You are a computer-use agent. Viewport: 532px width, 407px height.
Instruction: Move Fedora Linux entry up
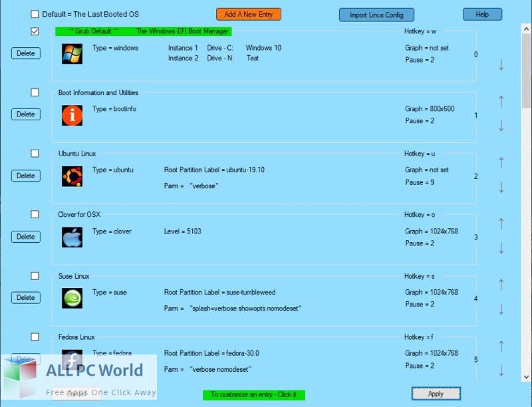pyautogui.click(x=501, y=346)
